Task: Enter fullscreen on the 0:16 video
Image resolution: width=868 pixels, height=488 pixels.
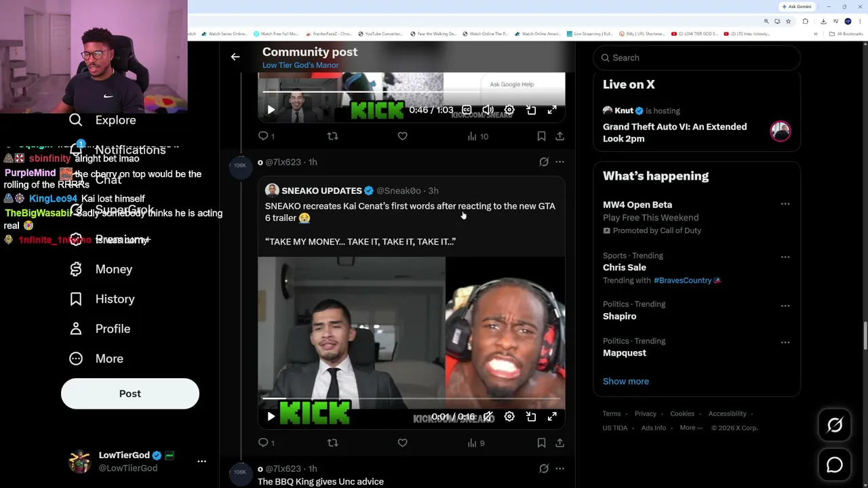Action: click(x=552, y=417)
